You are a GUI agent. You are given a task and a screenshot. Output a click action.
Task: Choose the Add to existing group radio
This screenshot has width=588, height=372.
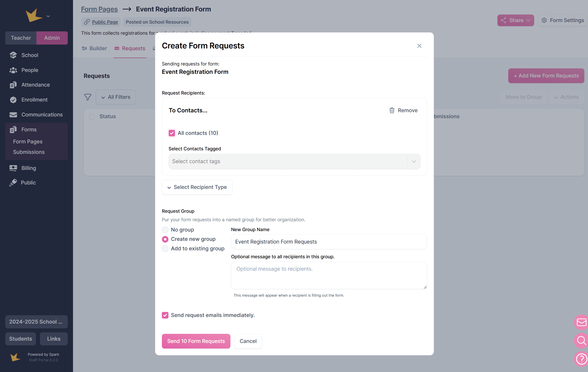(165, 249)
